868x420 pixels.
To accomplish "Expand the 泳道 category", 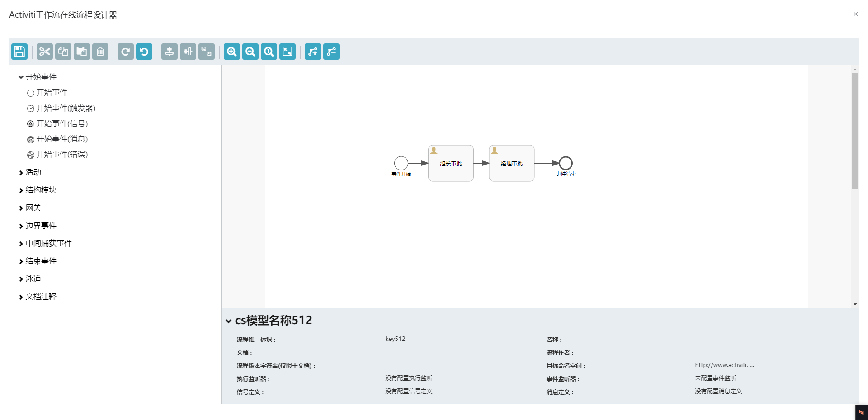I will click(30, 279).
